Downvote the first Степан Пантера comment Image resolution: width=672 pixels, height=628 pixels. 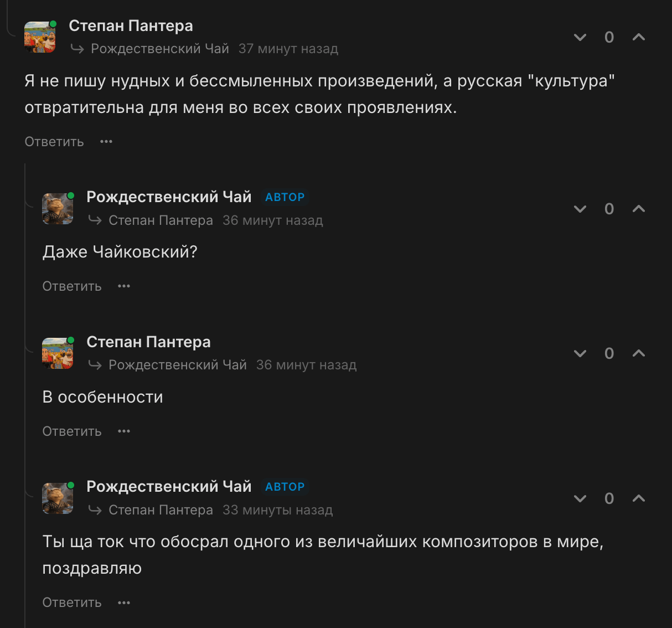(x=580, y=37)
